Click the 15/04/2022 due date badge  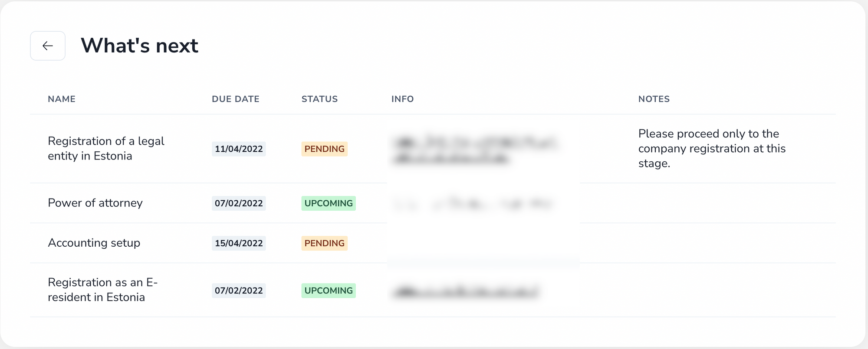(239, 243)
